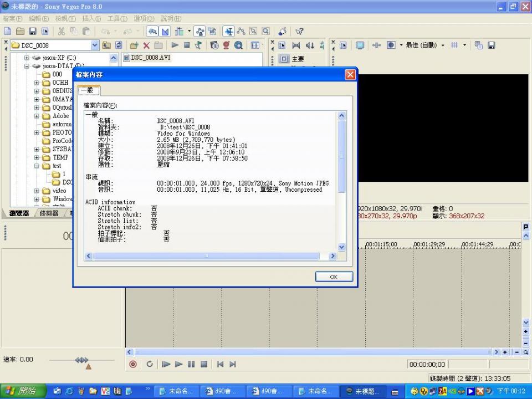532x399 pixels.
Task: Click the Refresh icon in Explorer toolbar
Action: 118,45
